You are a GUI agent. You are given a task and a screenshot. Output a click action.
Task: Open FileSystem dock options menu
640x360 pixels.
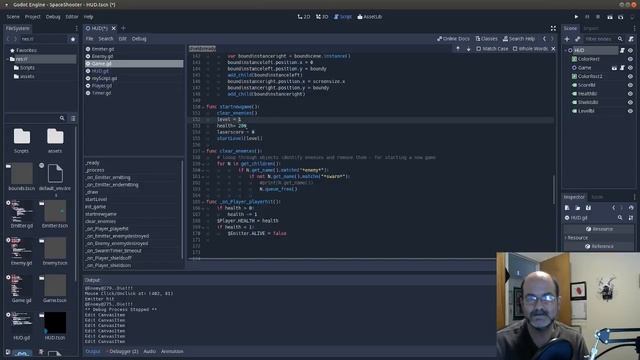pos(76,28)
